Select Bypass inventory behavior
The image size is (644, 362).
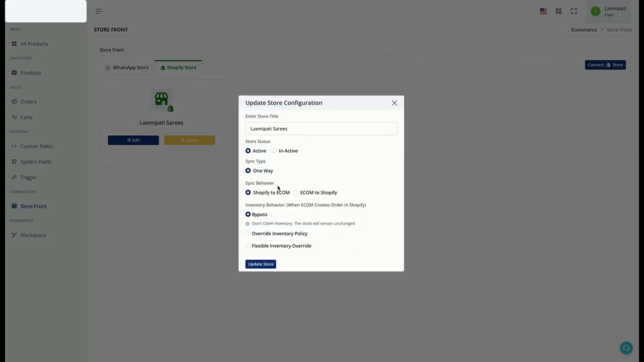(248, 215)
